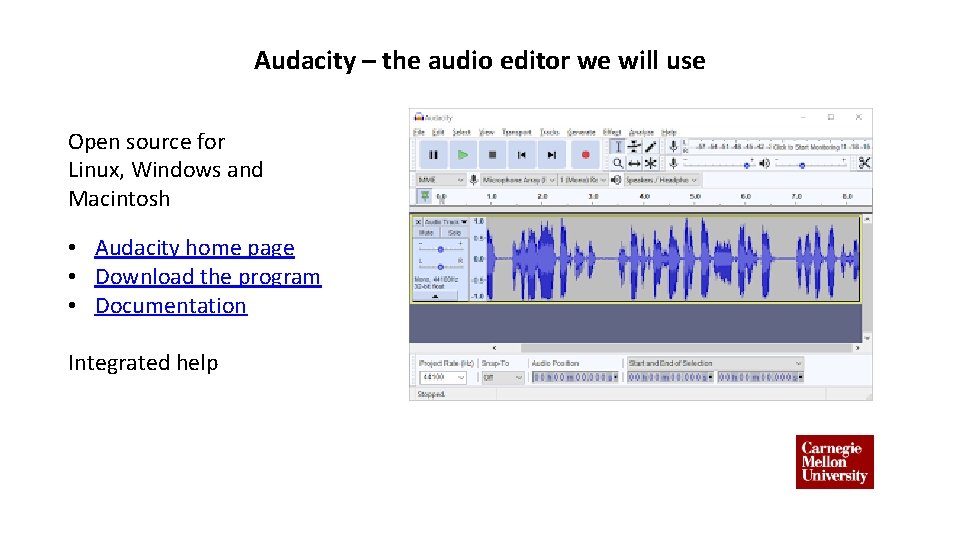Follow the Download the program link
The width and height of the screenshot is (960, 540).
point(208,277)
